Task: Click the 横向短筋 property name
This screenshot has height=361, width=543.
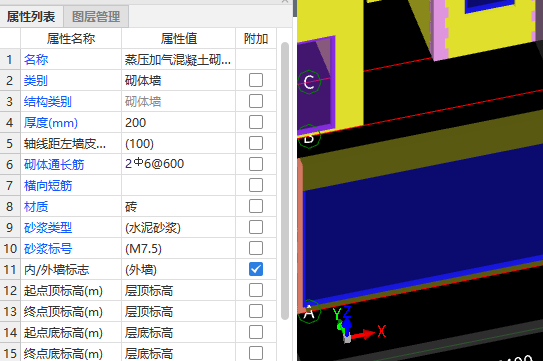Action: (48, 186)
